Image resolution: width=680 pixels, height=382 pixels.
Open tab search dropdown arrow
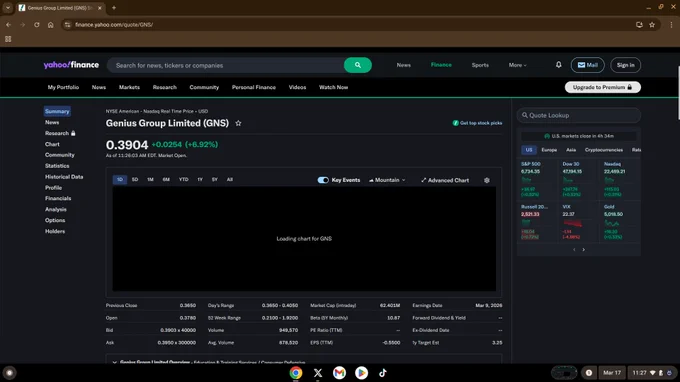pos(8,7)
